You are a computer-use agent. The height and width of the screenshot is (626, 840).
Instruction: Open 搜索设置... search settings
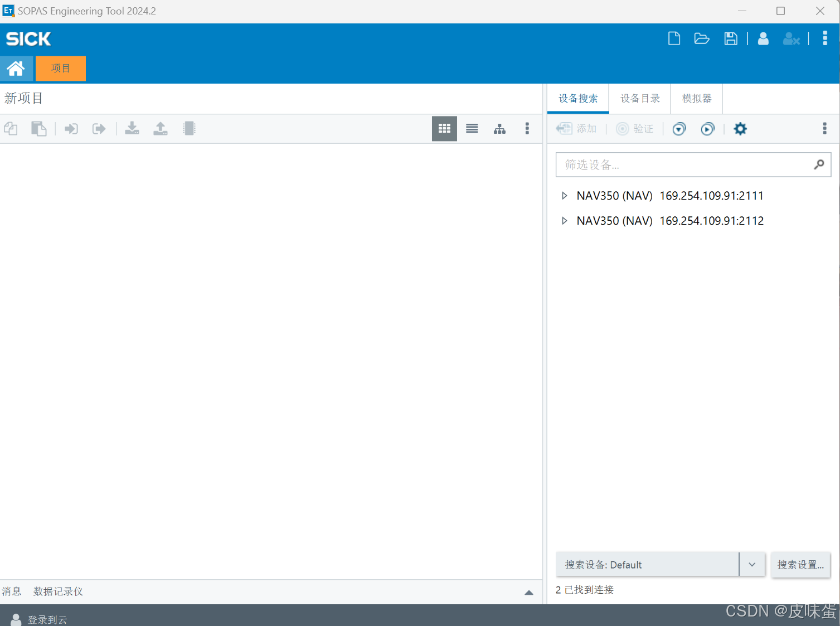pyautogui.click(x=801, y=565)
